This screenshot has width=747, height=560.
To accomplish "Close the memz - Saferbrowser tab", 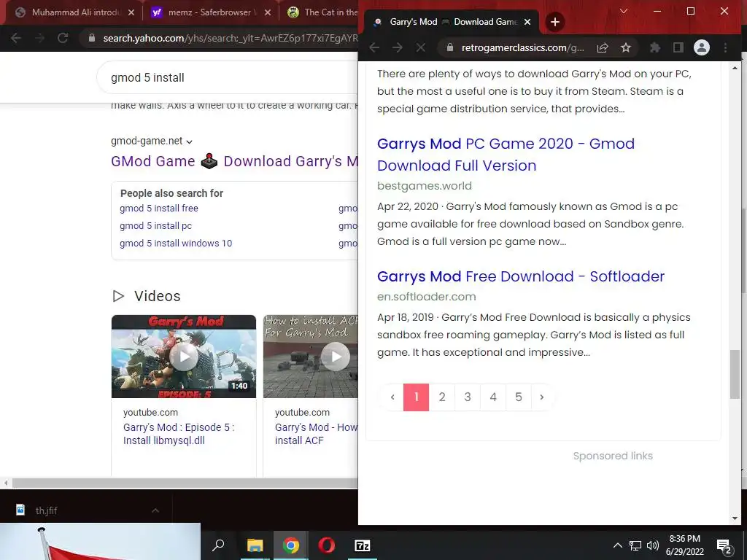I will [268, 12].
